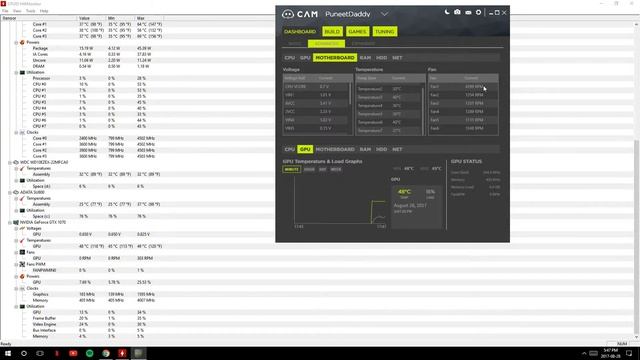Open the CAM Tuning tab

384,31
